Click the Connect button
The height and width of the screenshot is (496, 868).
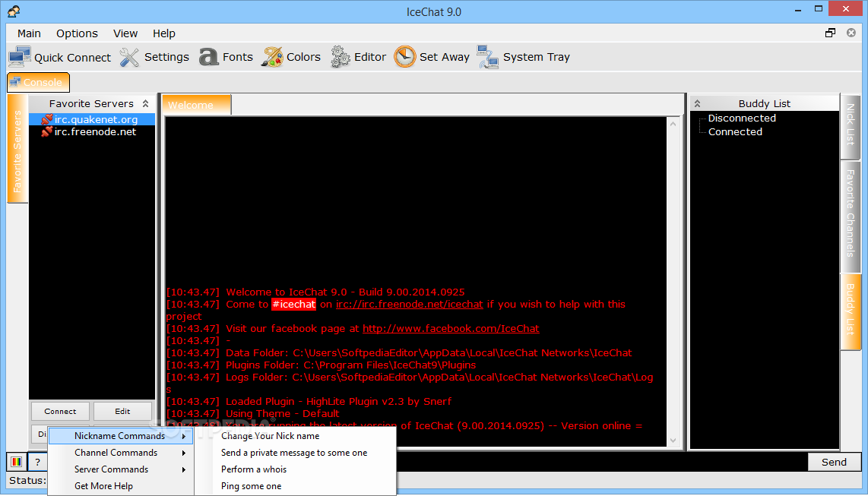[60, 412]
